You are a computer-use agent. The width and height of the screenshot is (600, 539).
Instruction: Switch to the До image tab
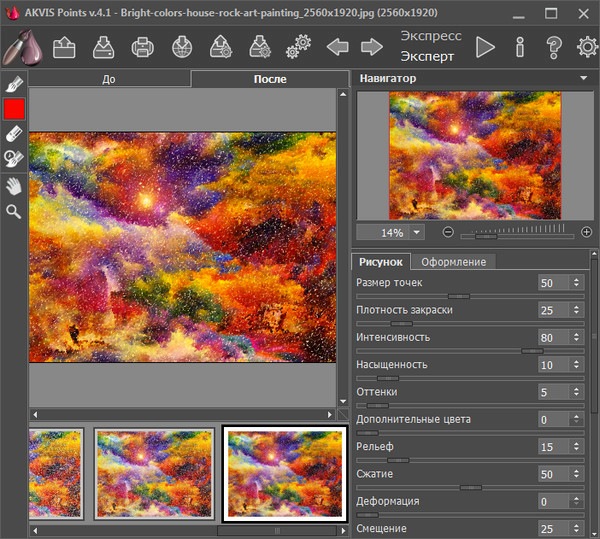point(109,79)
